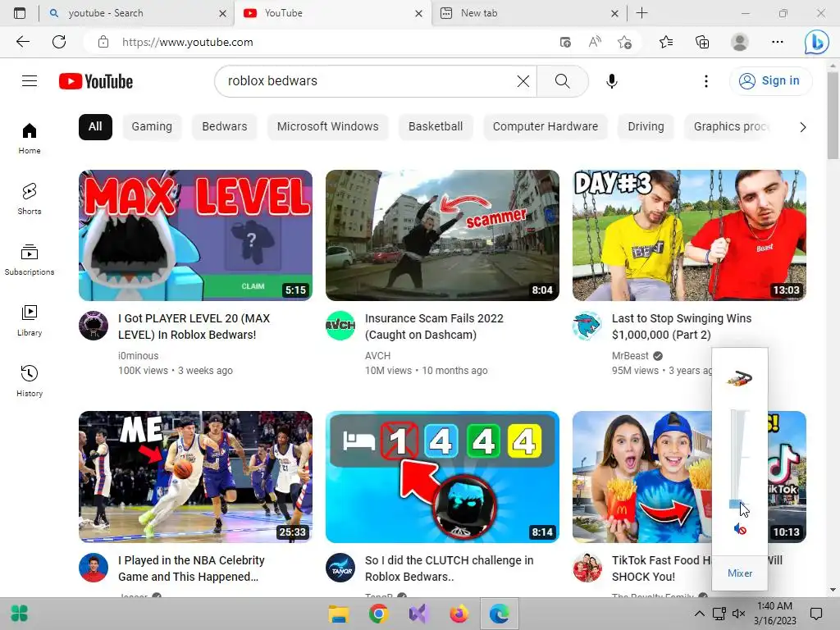Open the Favorites list

(x=666, y=42)
